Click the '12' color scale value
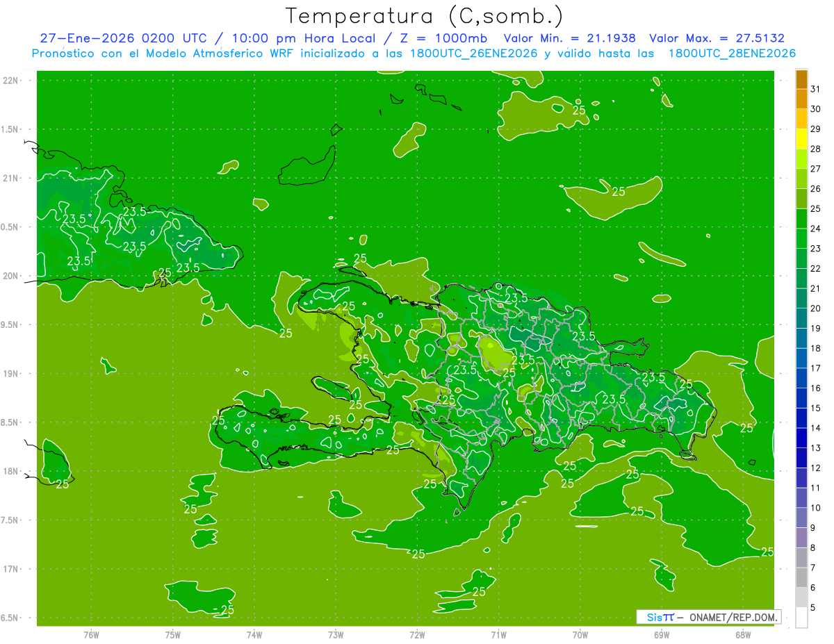The width and height of the screenshot is (834, 644). pos(816,468)
